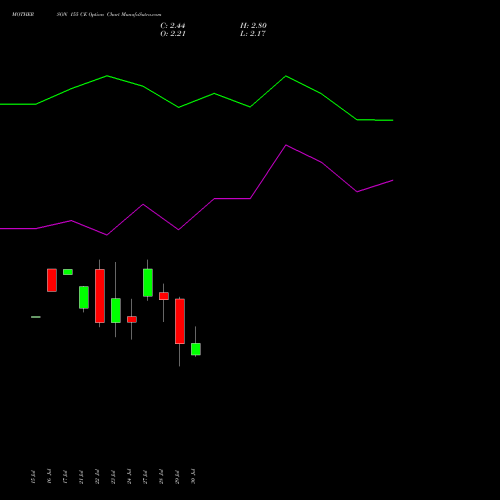The image size is (500, 500).
Task: Click the high value "H: 2.80"
Action: (253, 26)
